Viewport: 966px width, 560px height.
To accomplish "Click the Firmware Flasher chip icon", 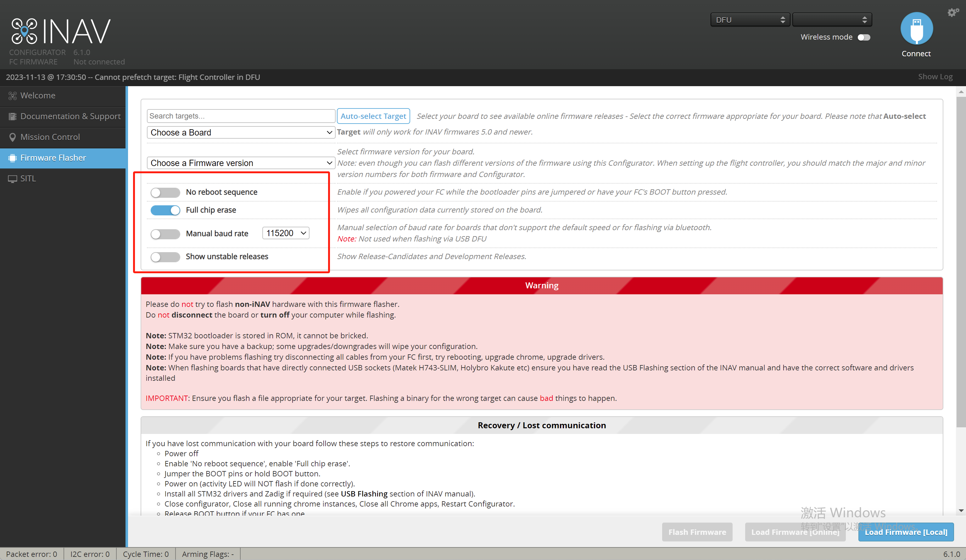I will [13, 158].
